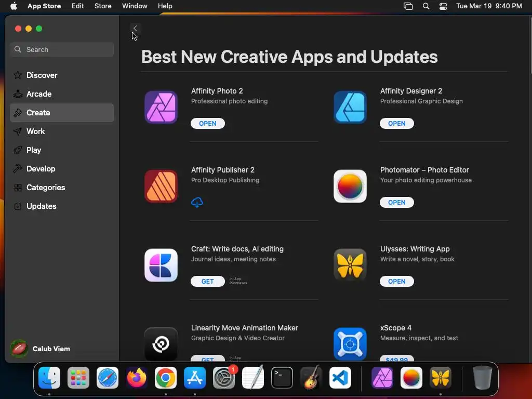This screenshot has height=399, width=532.
Task: Select the Affinity Publisher 2 app icon
Action: pyautogui.click(x=161, y=187)
